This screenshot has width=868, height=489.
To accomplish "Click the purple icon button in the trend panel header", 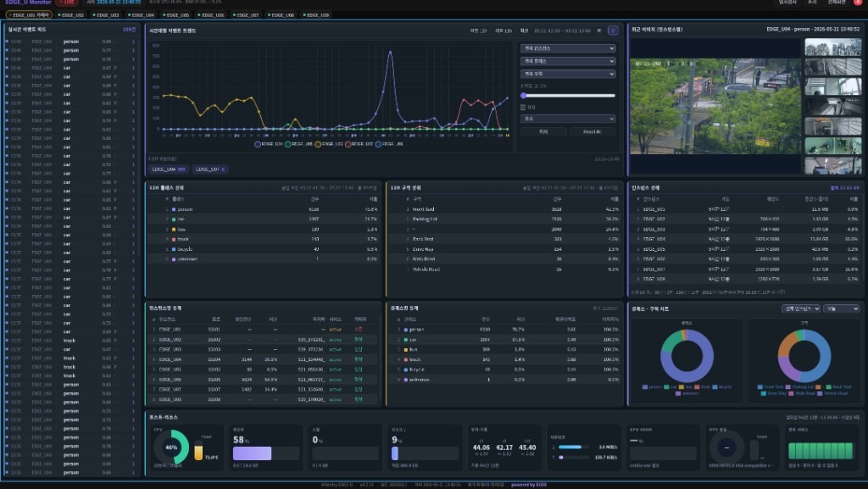I will click(x=613, y=31).
